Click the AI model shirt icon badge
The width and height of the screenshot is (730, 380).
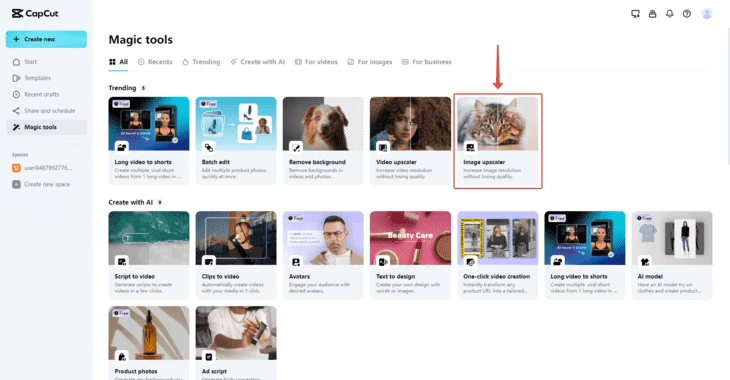pyautogui.click(x=644, y=262)
